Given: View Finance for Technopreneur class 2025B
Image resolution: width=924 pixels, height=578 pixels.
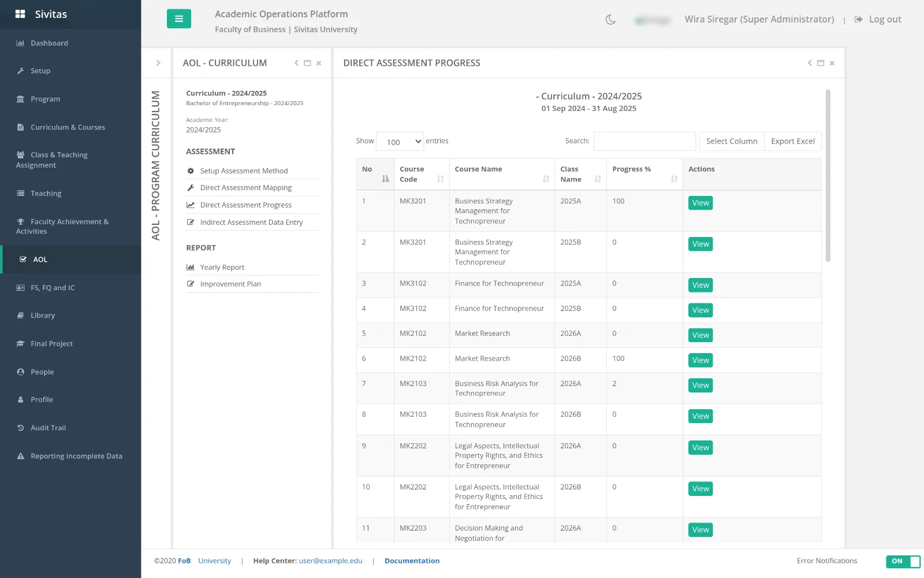Looking at the screenshot, I should (701, 310).
